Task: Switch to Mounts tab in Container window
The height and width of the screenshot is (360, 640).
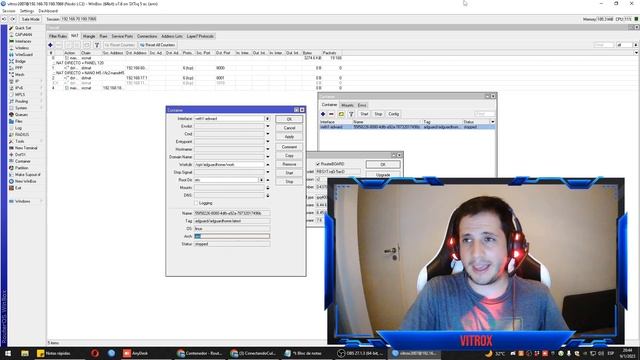Action: [347, 105]
